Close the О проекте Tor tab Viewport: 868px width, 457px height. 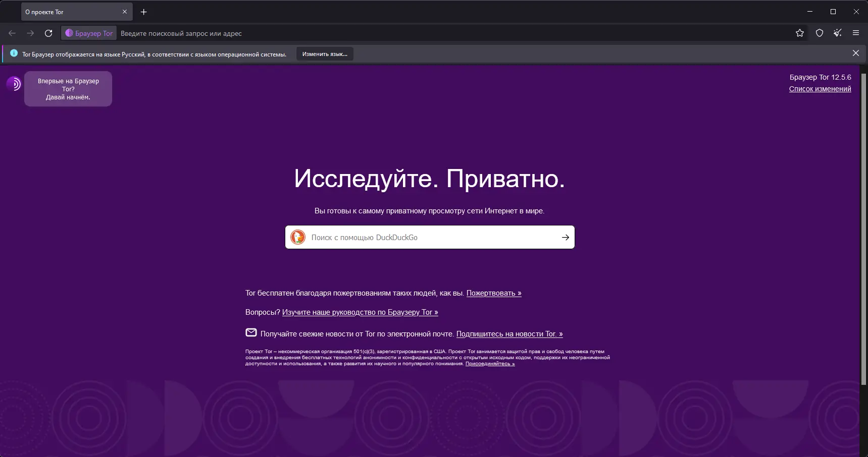[x=125, y=12]
